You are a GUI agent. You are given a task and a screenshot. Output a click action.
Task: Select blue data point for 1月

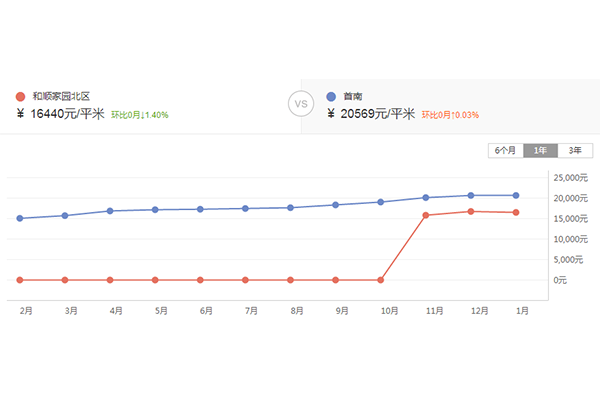tap(516, 195)
